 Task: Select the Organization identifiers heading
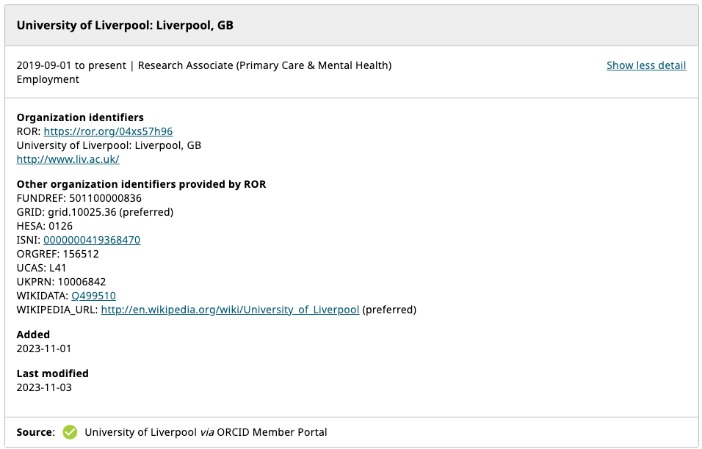click(x=80, y=117)
